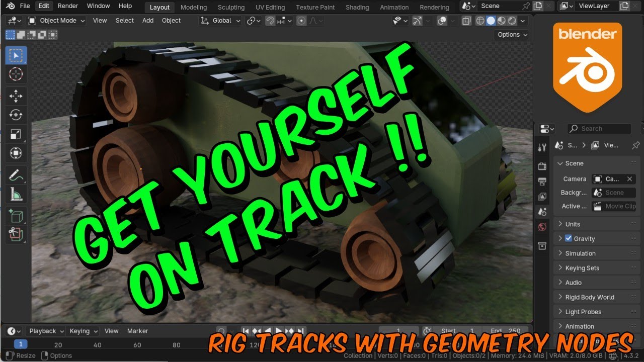
Task: Activate the Transform tool
Action: (x=16, y=153)
